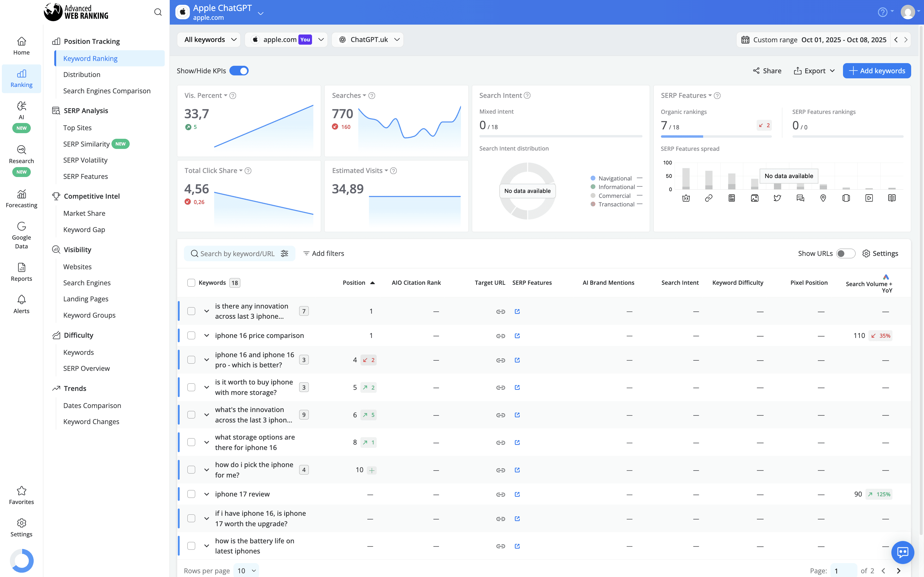This screenshot has width=924, height=577.
Task: Click the search filter sliders icon
Action: [x=284, y=253]
